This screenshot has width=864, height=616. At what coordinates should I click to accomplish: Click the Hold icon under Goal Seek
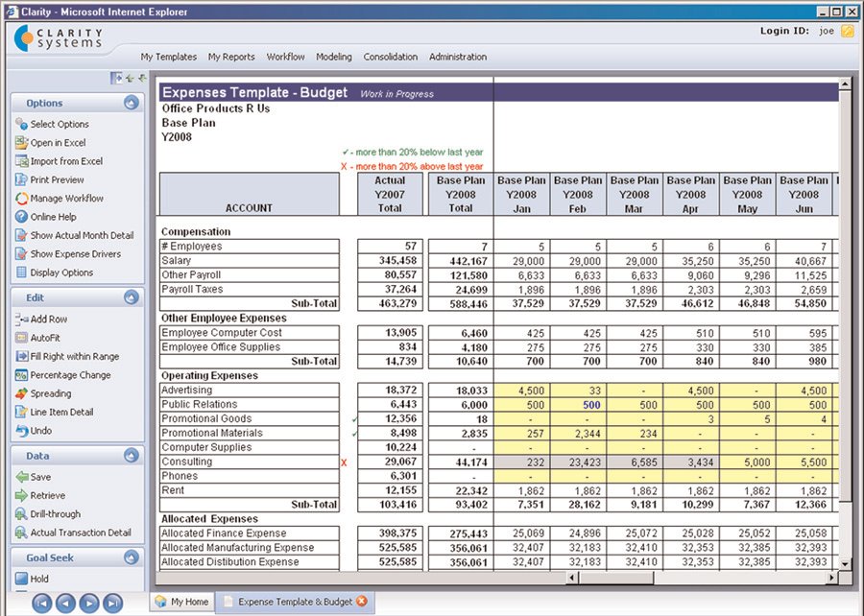21,579
